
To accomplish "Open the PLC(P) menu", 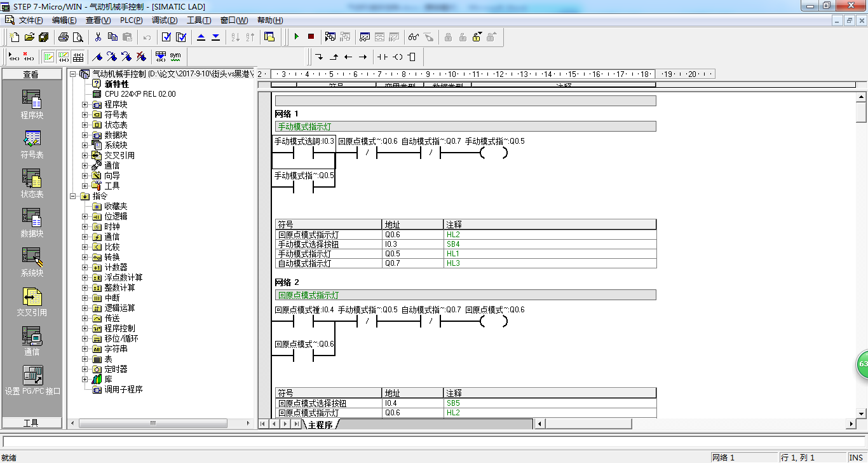I will coord(131,20).
